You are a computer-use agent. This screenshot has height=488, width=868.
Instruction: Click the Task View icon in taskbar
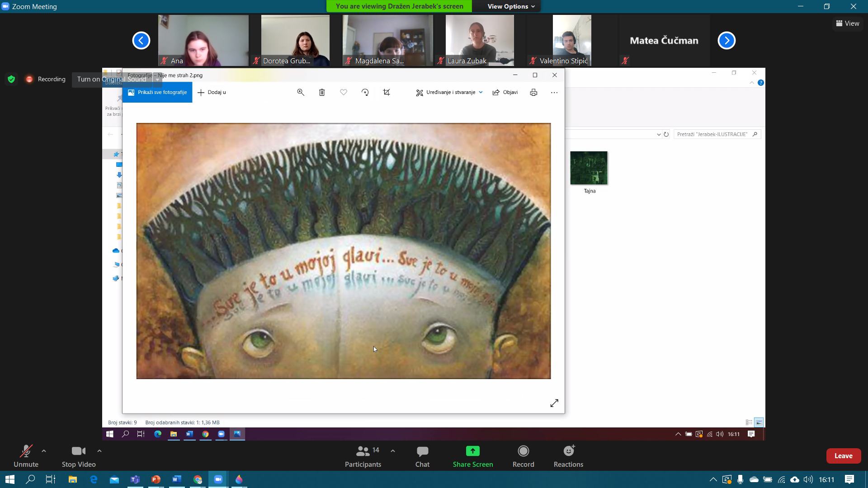(x=51, y=479)
